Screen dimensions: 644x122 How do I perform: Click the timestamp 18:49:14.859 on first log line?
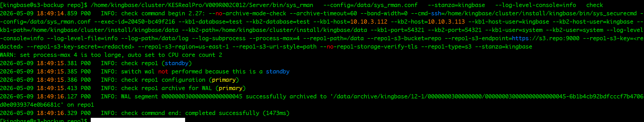[x=57, y=13]
